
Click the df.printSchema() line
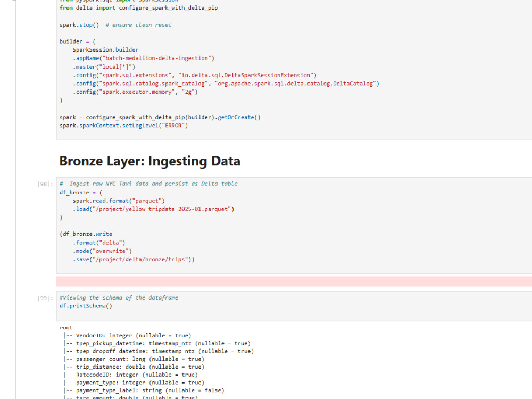tap(86, 306)
